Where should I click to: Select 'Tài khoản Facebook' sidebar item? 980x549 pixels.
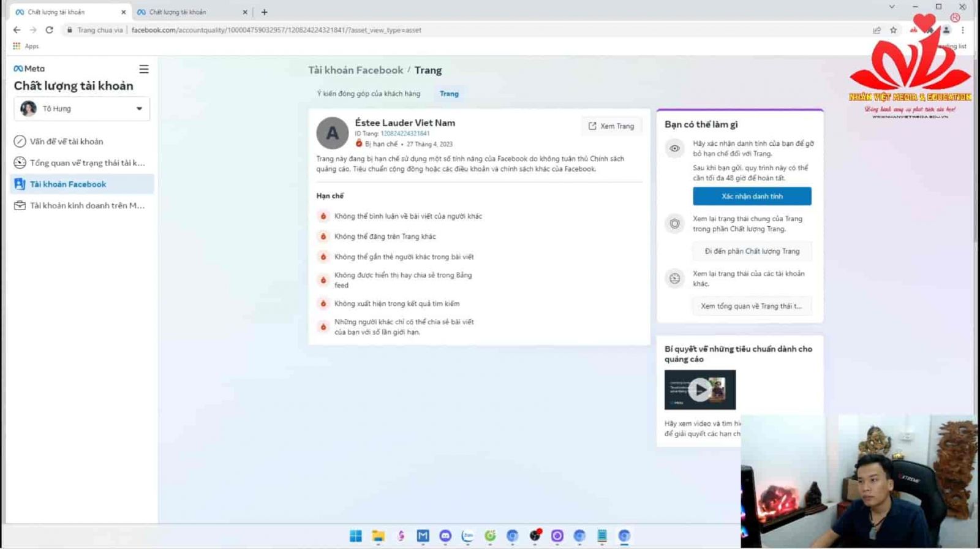coord(82,184)
